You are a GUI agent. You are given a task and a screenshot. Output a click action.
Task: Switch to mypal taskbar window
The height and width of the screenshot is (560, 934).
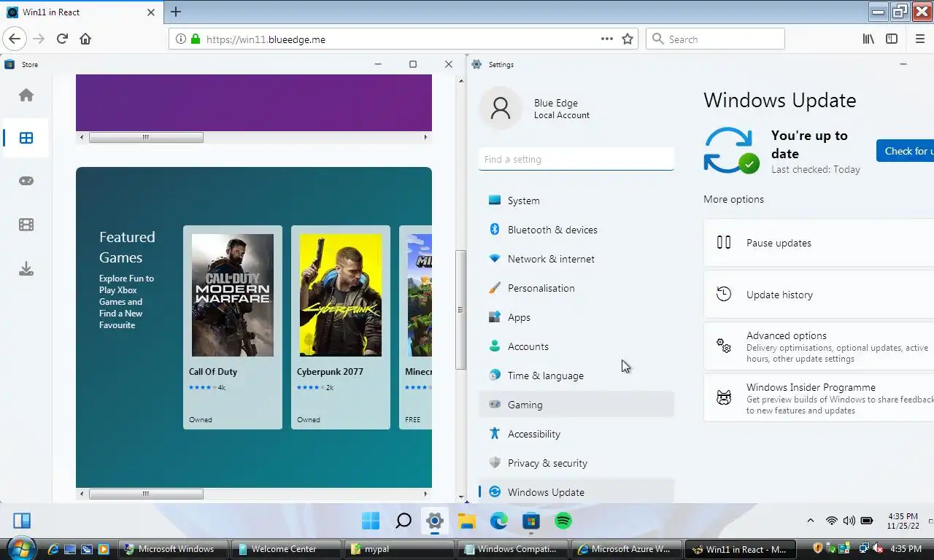[x=400, y=549]
